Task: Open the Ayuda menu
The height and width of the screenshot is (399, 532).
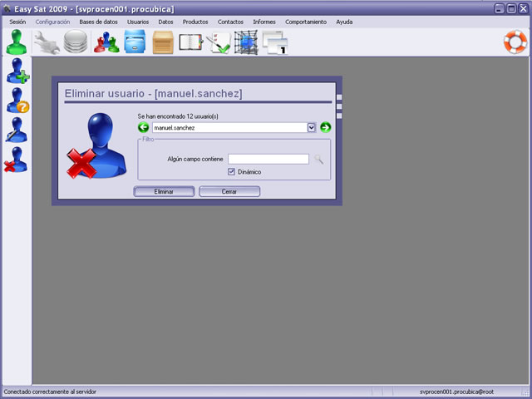Action: click(x=344, y=22)
